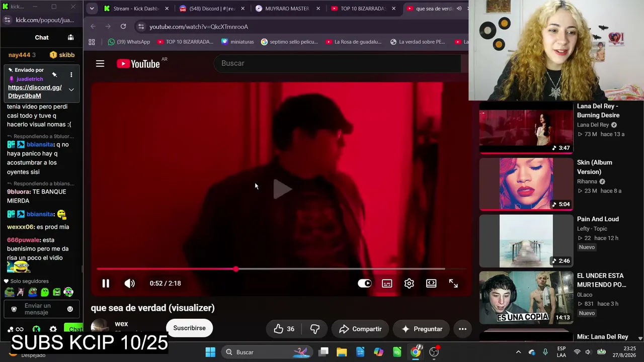Screen dimensions: 644x362
Task: Toggle YouTube autoplay switch
Action: [364, 284]
